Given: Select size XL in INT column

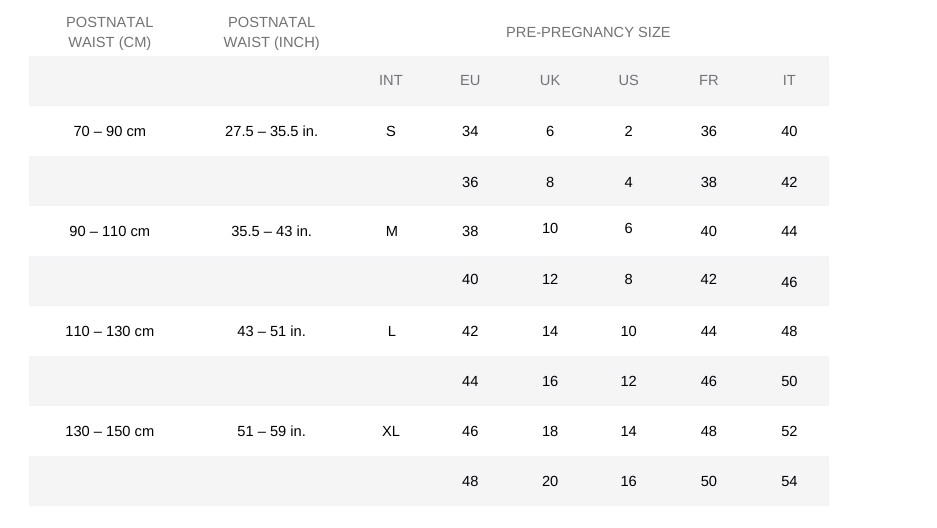Looking at the screenshot, I should coord(391,431).
